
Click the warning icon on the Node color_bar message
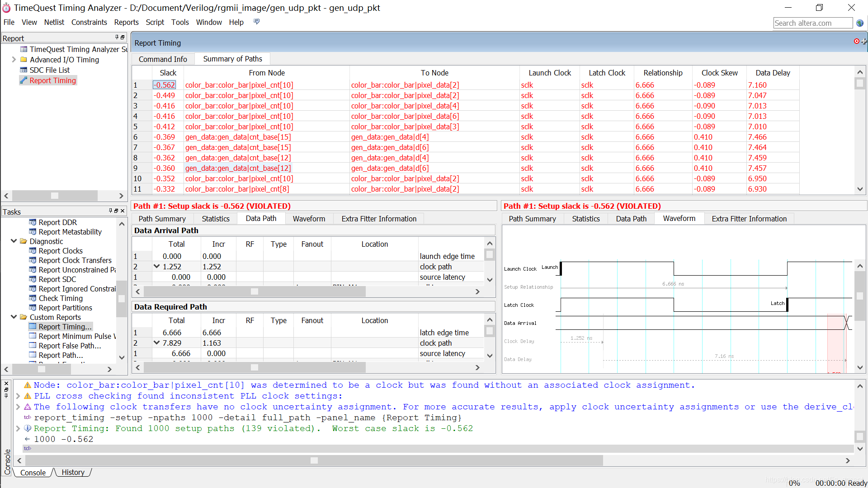tap(28, 385)
